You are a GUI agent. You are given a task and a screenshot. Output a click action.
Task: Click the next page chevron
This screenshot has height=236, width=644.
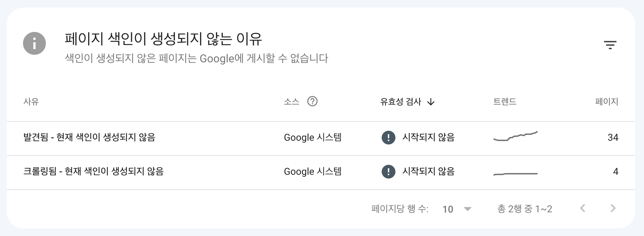612,208
